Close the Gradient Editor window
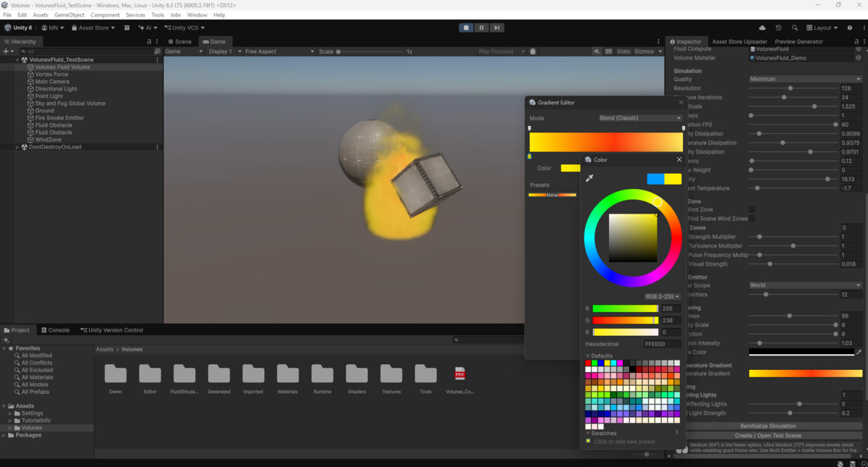The height and width of the screenshot is (467, 868). pyautogui.click(x=681, y=102)
